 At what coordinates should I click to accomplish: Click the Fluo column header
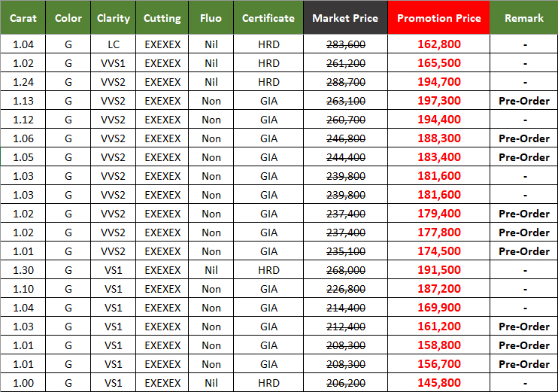coord(211,18)
